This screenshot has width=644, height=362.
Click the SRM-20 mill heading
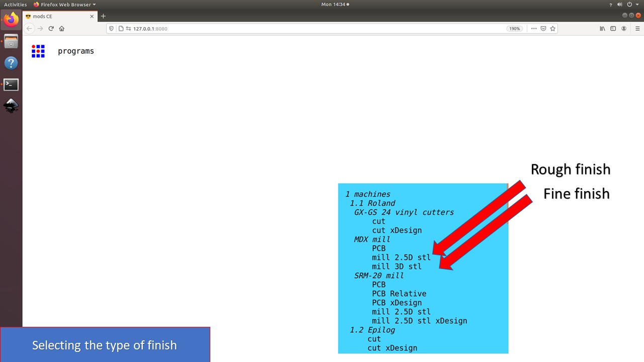point(379,276)
